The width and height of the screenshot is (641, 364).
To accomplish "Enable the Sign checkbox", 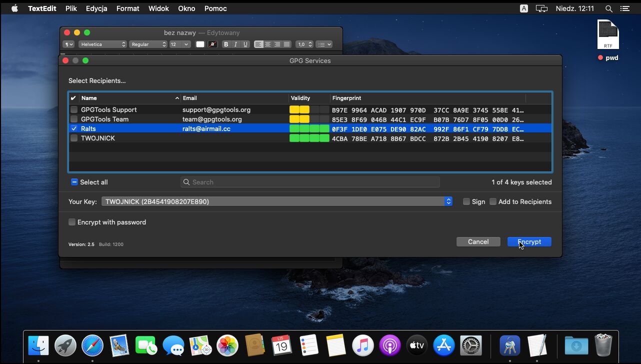I will pos(466,201).
